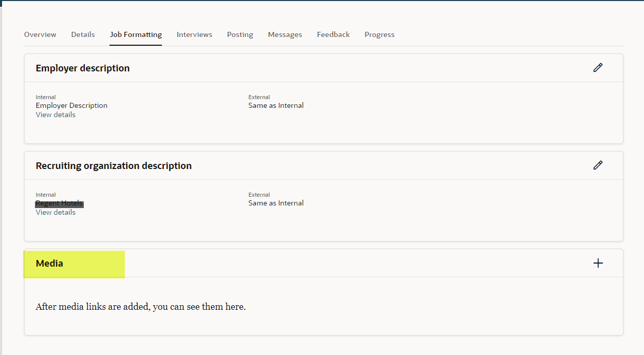This screenshot has height=355, width=644.
Task: Select the Employer description section title
Action: [82, 67]
